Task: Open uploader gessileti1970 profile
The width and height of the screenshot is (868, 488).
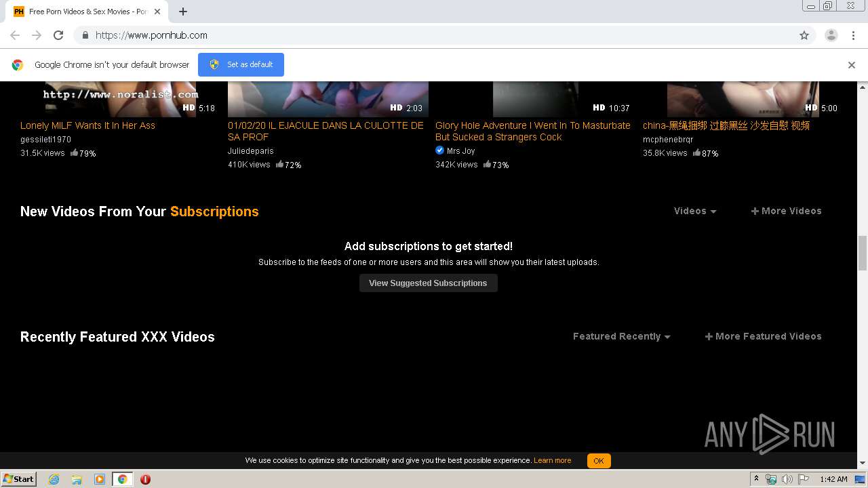Action: (x=45, y=140)
